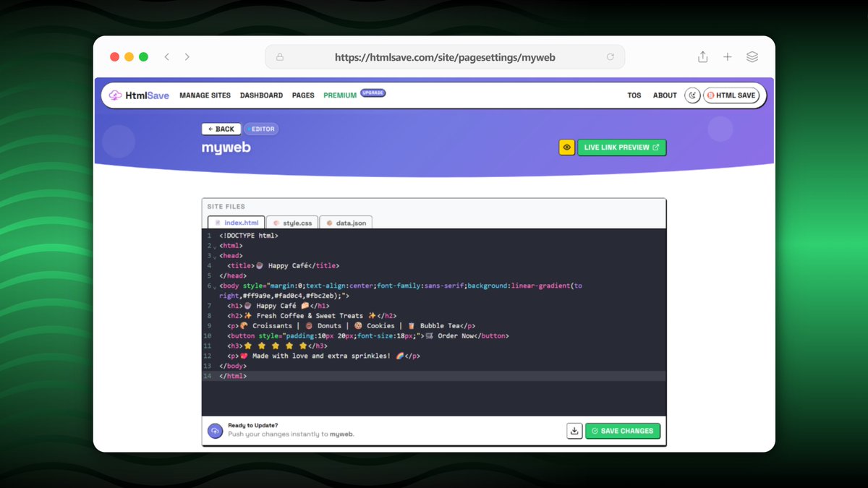This screenshot has width=868, height=488.
Task: Click the yellow eye preview button
Action: coord(567,147)
